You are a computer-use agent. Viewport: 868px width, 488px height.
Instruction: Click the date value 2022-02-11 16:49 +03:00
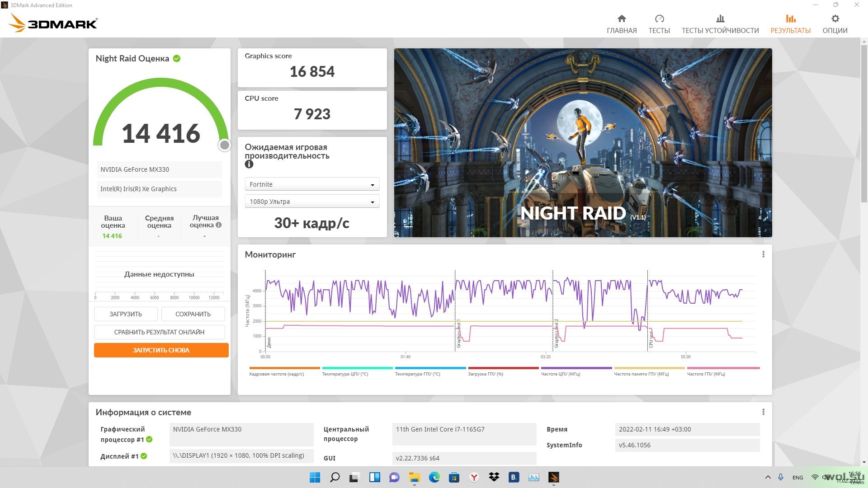click(687, 429)
